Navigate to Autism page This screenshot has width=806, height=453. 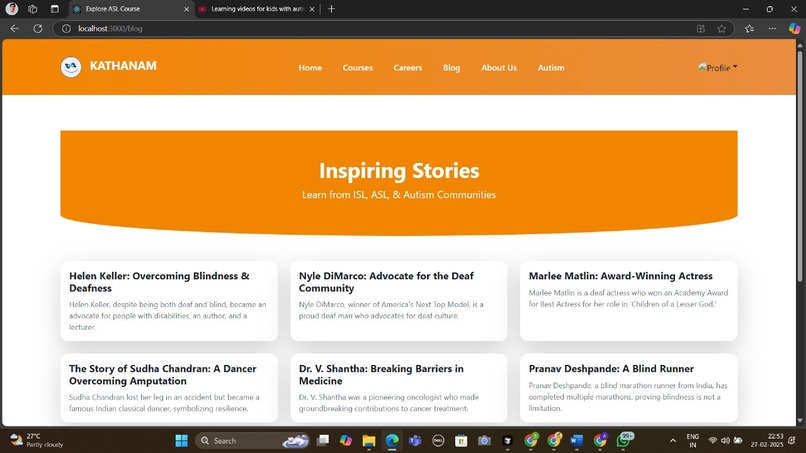tap(551, 67)
